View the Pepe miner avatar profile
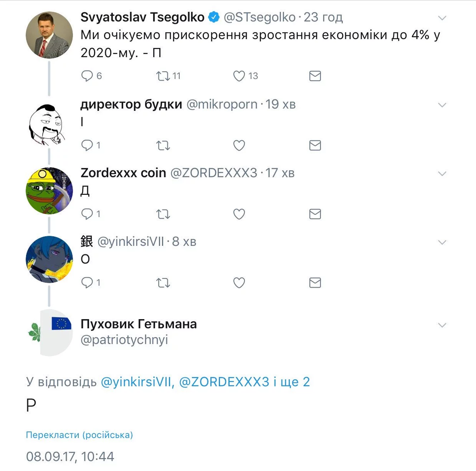 (49, 191)
